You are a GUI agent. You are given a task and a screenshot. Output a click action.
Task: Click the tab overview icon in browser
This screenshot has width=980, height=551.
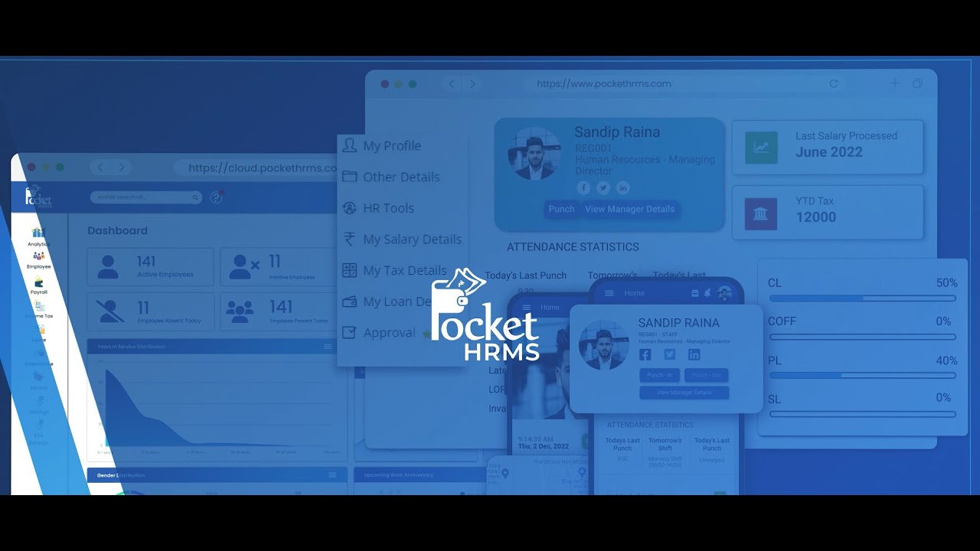(917, 83)
